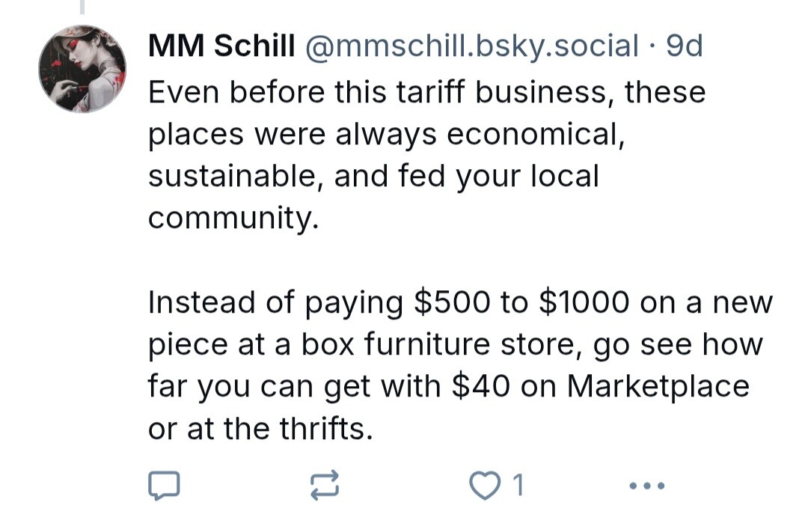The height and width of the screenshot is (532, 808).
Task: Open the post at the "Even before this tariff" paragraph
Action: [x=426, y=155]
